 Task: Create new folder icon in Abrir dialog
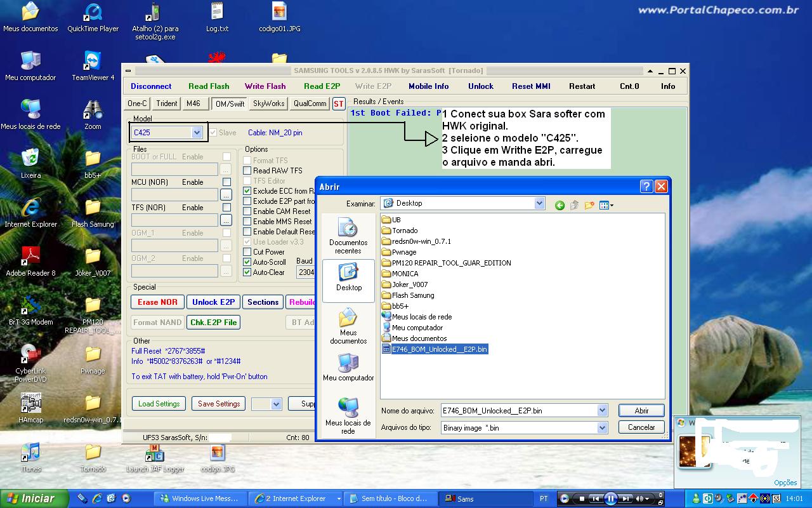[x=589, y=204]
